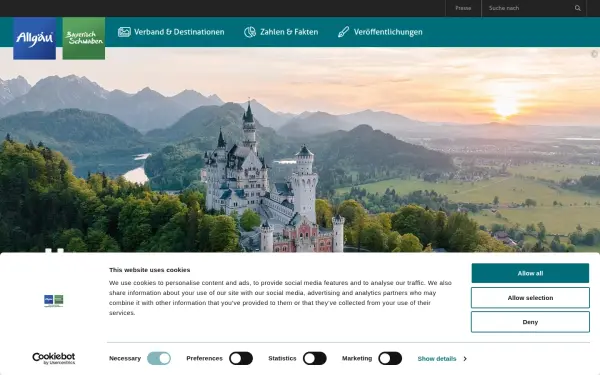The height and width of the screenshot is (375, 600).
Task: Click the Cookiebot logo
Action: coord(54,359)
